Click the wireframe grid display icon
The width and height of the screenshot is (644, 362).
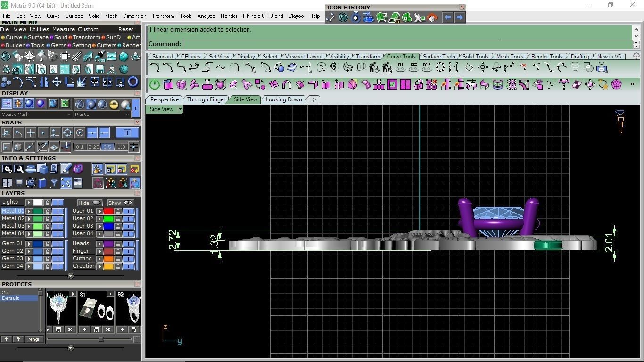(x=7, y=104)
